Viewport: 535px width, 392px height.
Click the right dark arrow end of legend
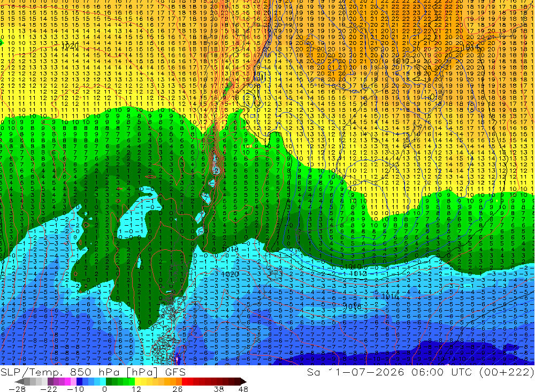coord(243,382)
